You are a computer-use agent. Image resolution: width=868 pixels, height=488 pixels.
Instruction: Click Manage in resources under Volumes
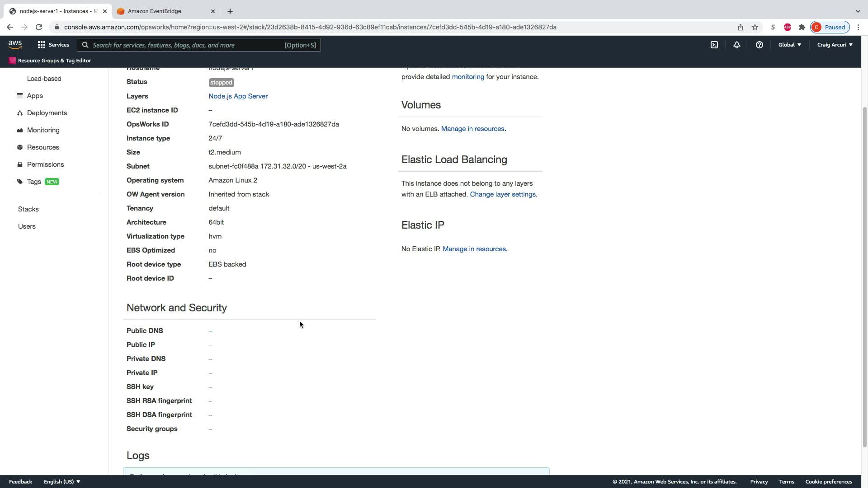click(472, 129)
